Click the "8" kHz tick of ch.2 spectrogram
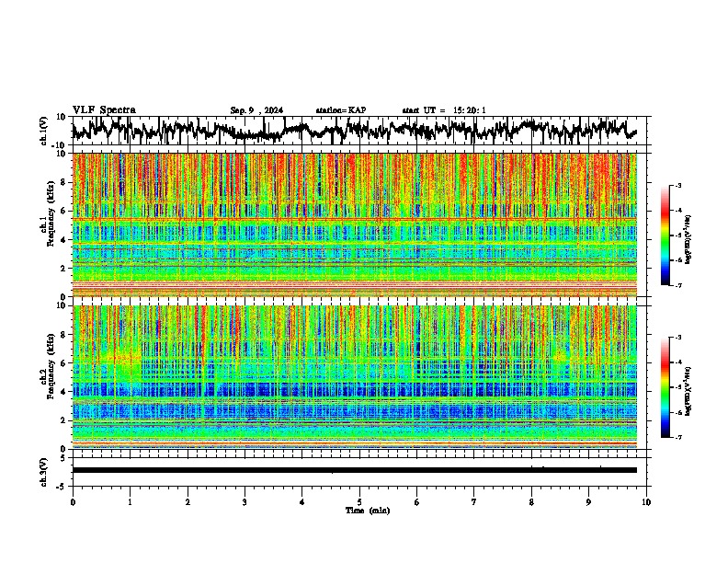The width and height of the screenshot is (728, 563). click(x=63, y=335)
